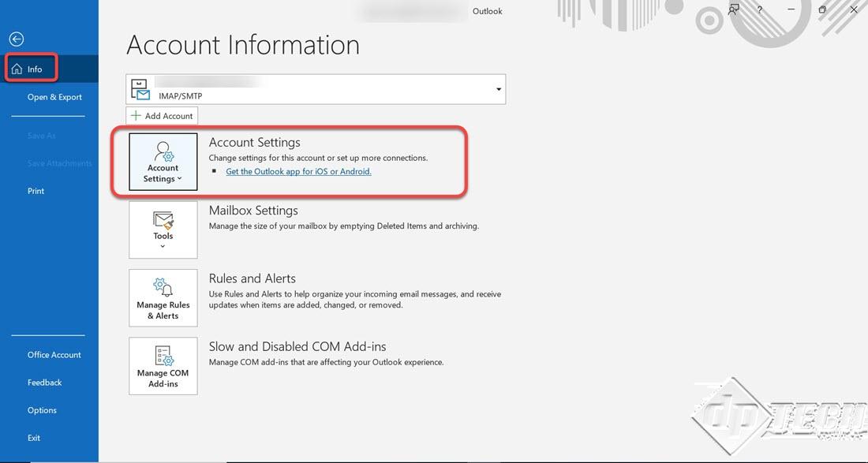Click the feedback person icon in title bar
Viewport: 868px width, 463px height.
click(734, 10)
